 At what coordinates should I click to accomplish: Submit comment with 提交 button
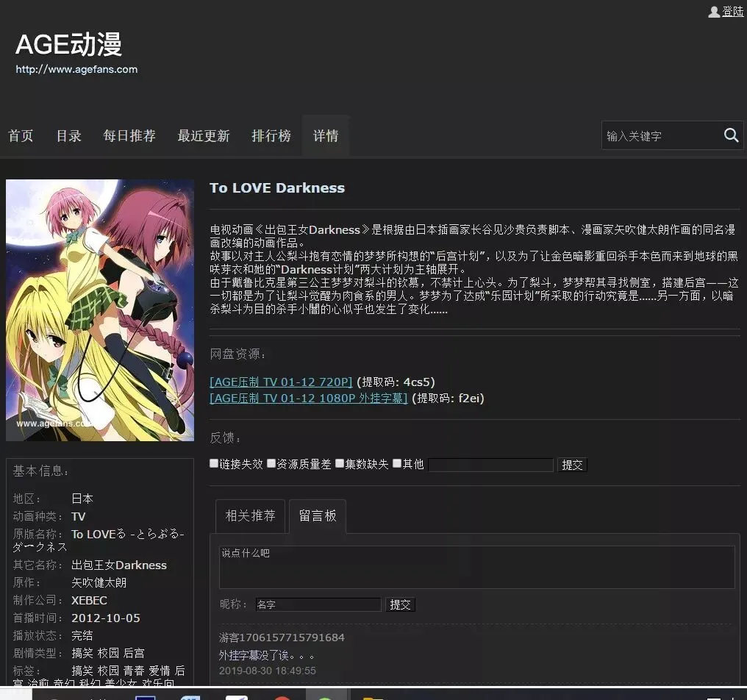point(400,604)
